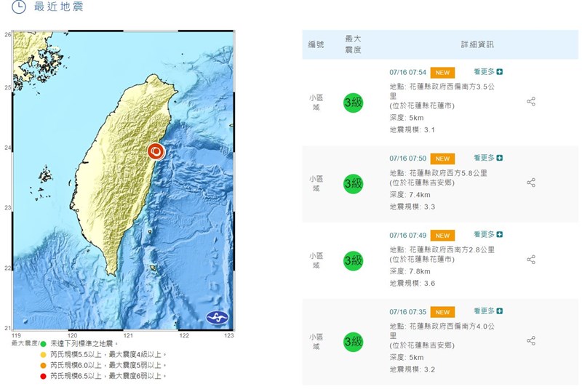Expand 看更多 for the 07:35 earthquake

coord(487,311)
